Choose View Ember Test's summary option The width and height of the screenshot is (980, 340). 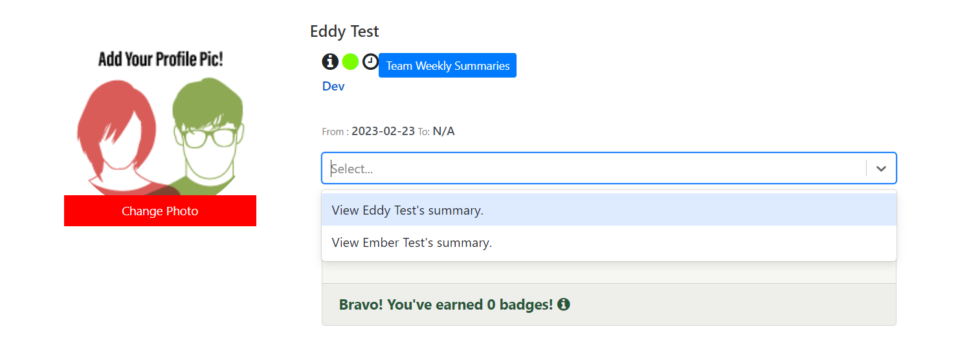609,242
